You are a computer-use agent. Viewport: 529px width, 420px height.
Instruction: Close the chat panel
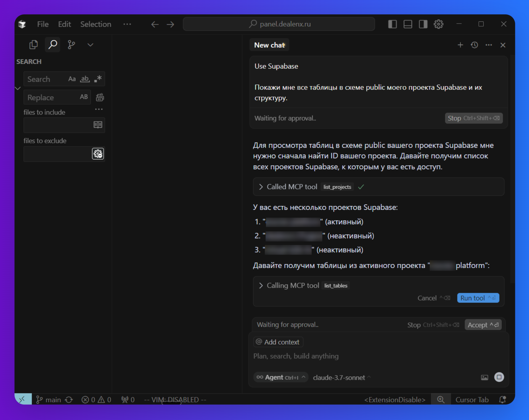tap(503, 45)
